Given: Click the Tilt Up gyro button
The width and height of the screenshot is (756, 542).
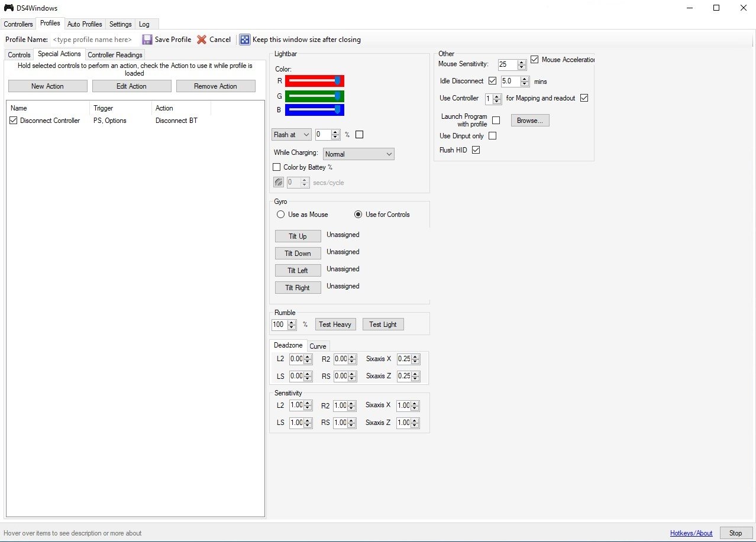Looking at the screenshot, I should tap(298, 236).
